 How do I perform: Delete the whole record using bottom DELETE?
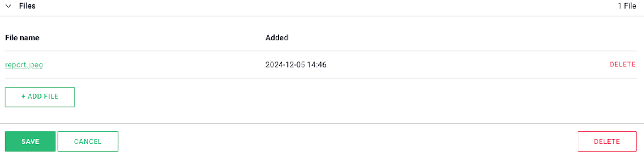pos(607,141)
